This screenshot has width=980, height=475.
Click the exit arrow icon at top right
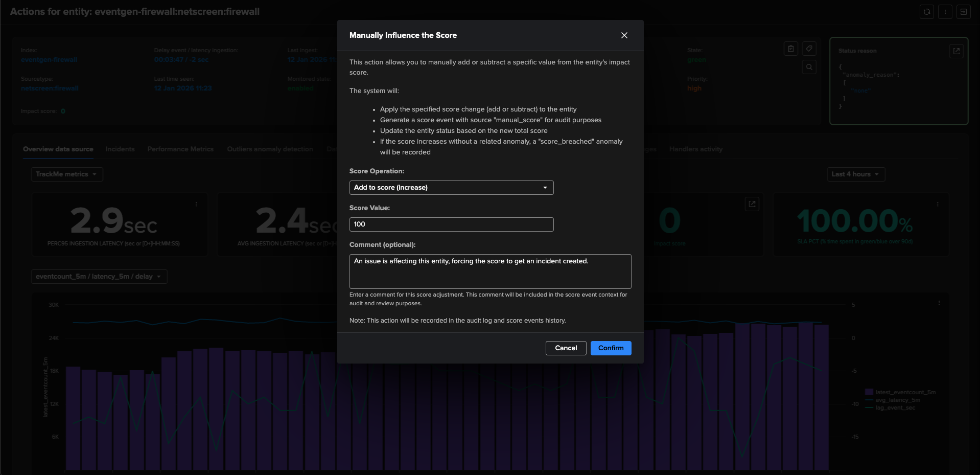pyautogui.click(x=963, y=12)
